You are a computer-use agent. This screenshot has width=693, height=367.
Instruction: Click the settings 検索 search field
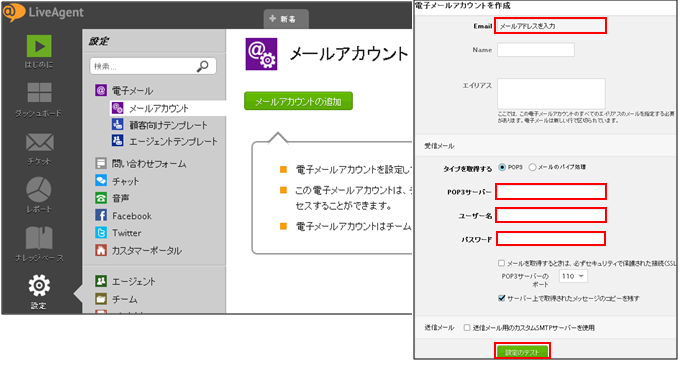click(153, 66)
